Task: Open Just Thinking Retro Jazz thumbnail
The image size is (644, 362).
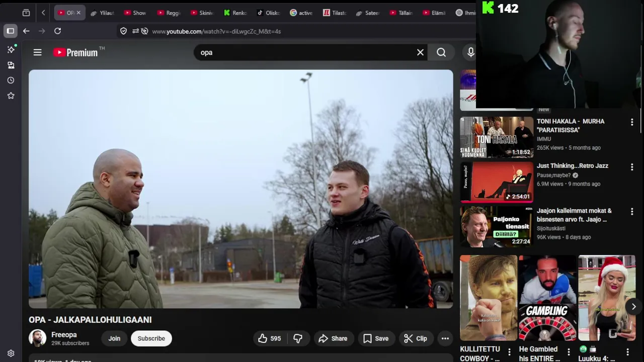Action: coord(497,182)
